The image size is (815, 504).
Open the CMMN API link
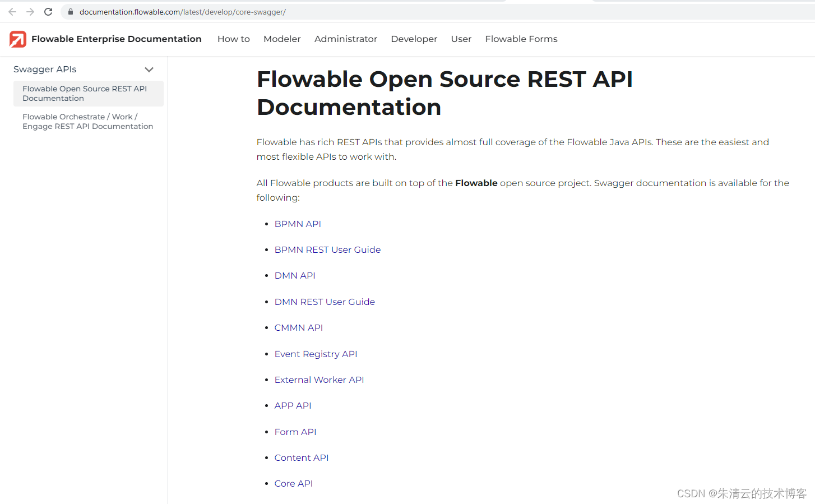[x=299, y=327]
